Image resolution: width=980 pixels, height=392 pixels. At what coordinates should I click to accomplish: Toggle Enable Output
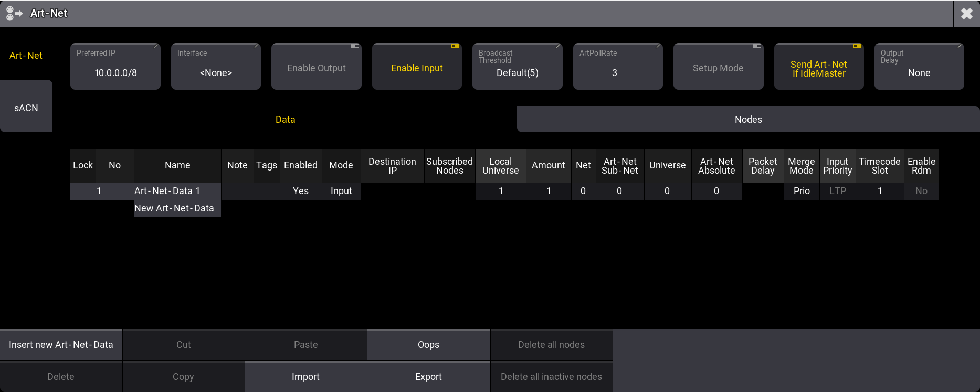point(316,68)
